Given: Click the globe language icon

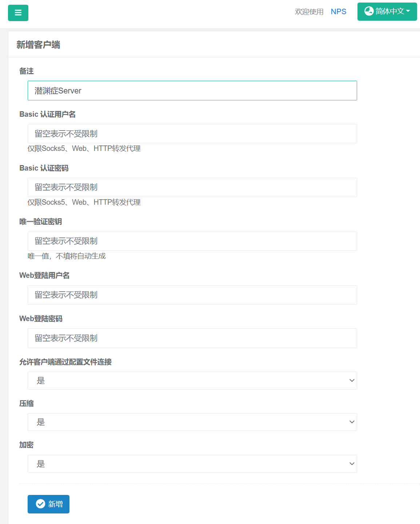Looking at the screenshot, I should tap(369, 11).
